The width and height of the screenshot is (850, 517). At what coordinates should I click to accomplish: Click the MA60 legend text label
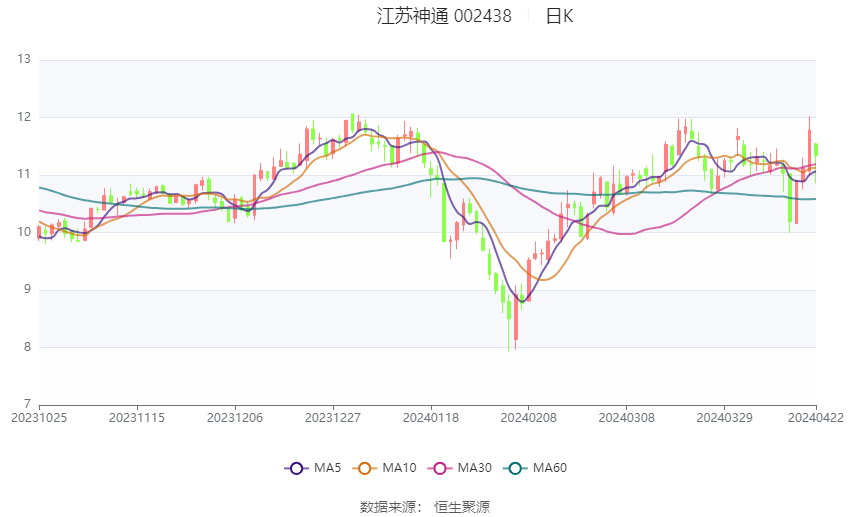[550, 468]
